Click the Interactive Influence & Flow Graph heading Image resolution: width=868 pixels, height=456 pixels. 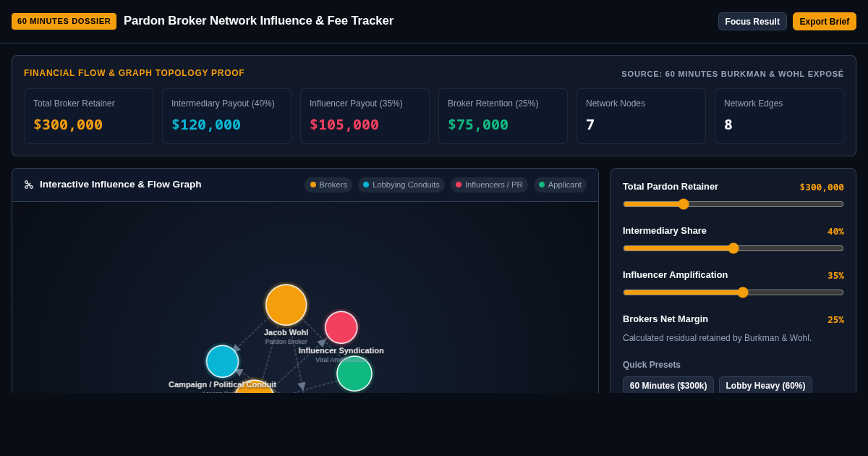click(121, 185)
